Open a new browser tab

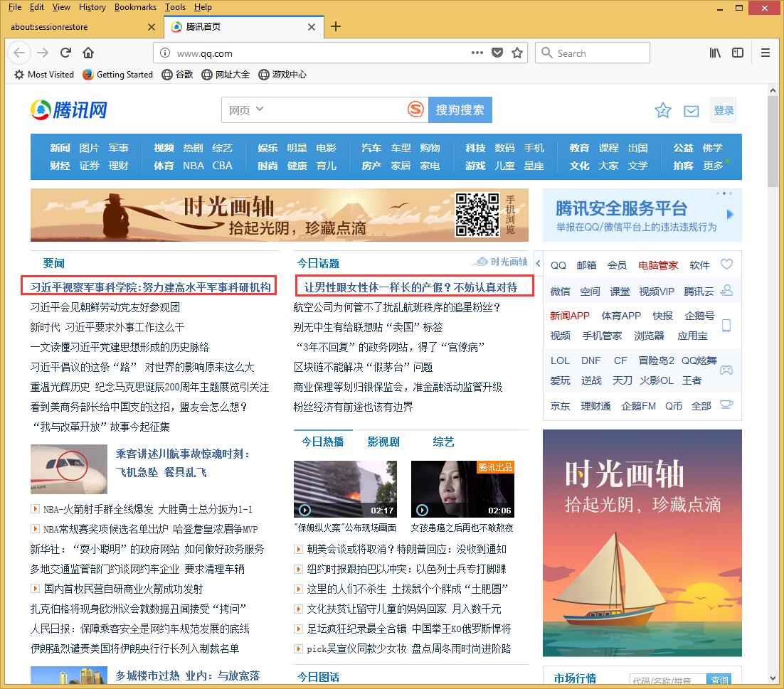[x=336, y=26]
